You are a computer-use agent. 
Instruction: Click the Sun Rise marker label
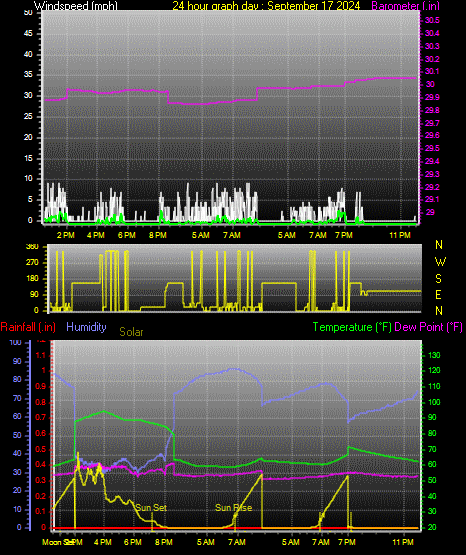pos(234,508)
